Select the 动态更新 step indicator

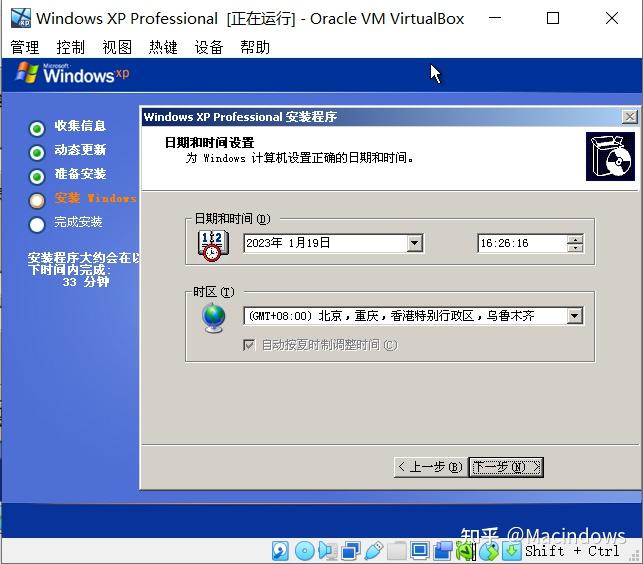click(x=37, y=153)
